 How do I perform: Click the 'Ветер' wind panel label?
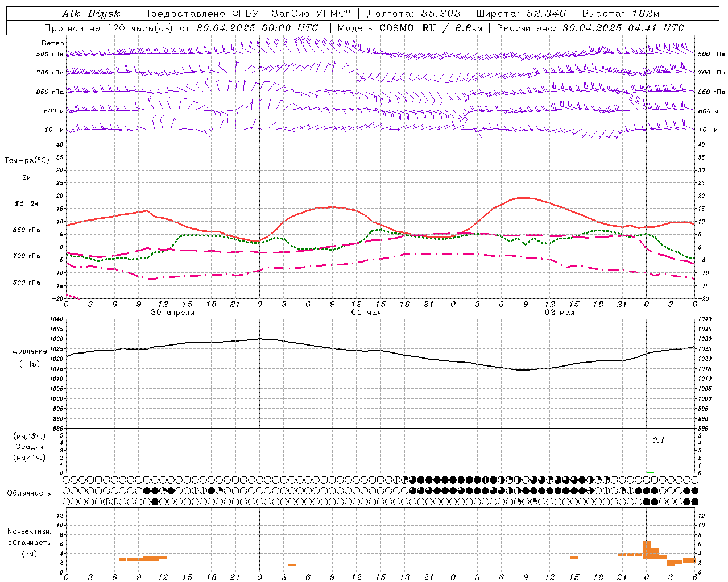coord(52,43)
